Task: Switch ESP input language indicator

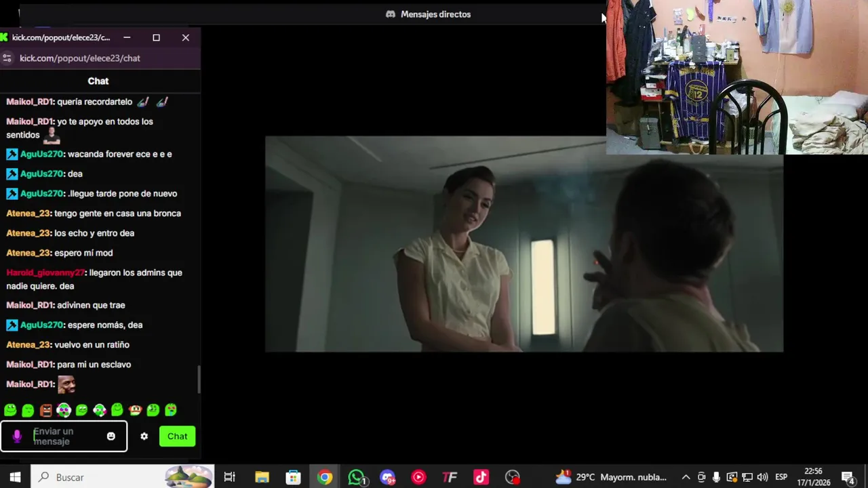Action: point(781,477)
